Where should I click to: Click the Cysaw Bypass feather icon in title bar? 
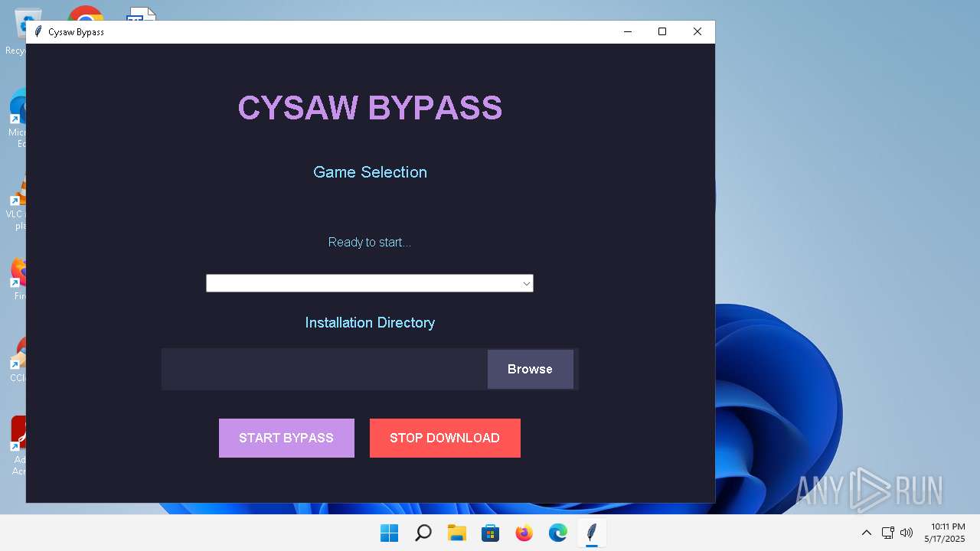click(x=38, y=31)
